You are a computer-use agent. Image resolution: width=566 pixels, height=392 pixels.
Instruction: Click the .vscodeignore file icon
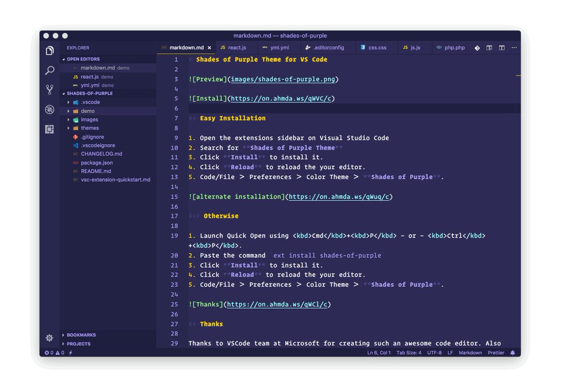tap(75, 146)
